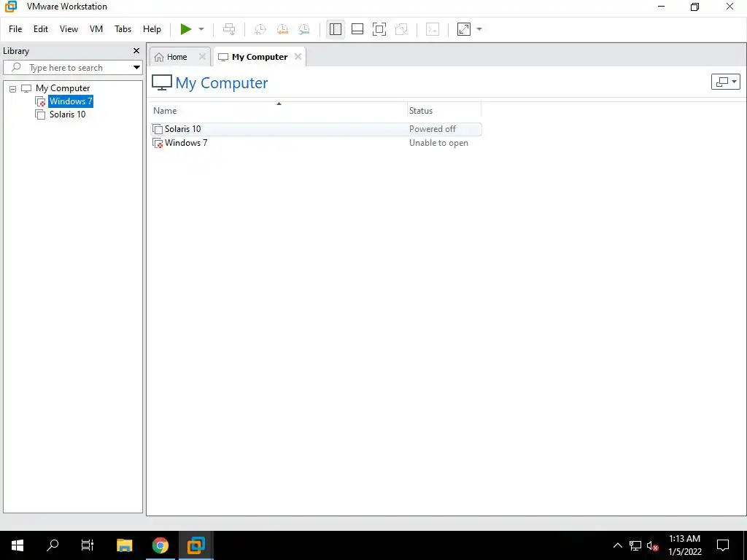
Task: Open Google Chrome from taskbar
Action: tap(160, 545)
